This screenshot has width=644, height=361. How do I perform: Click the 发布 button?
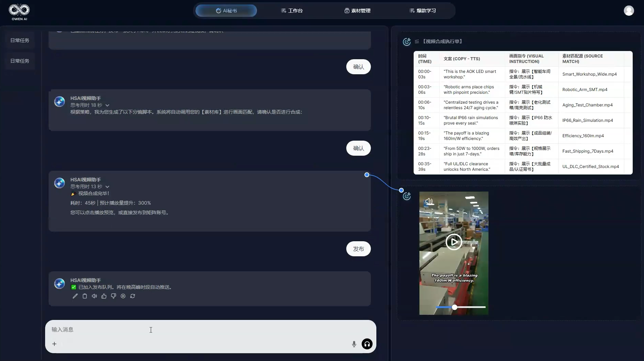(x=358, y=249)
